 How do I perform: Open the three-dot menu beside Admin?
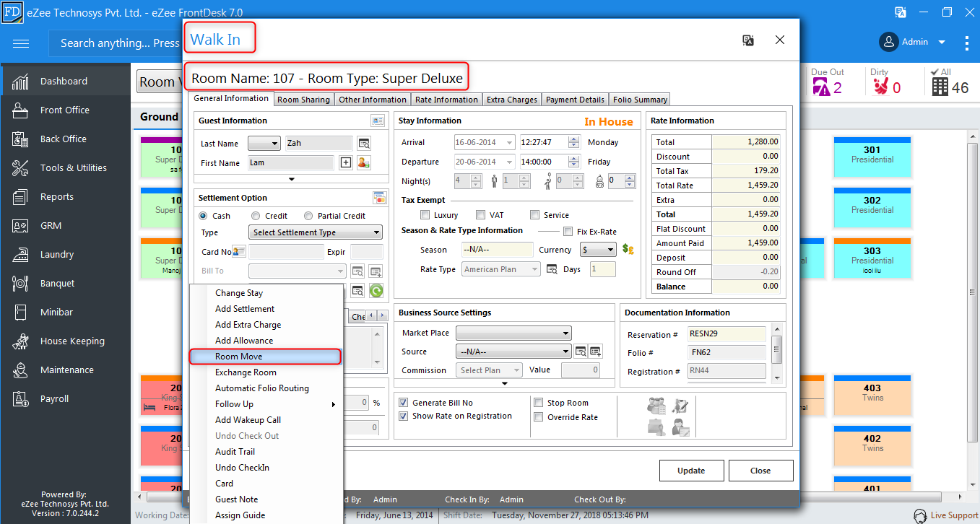[x=967, y=43]
